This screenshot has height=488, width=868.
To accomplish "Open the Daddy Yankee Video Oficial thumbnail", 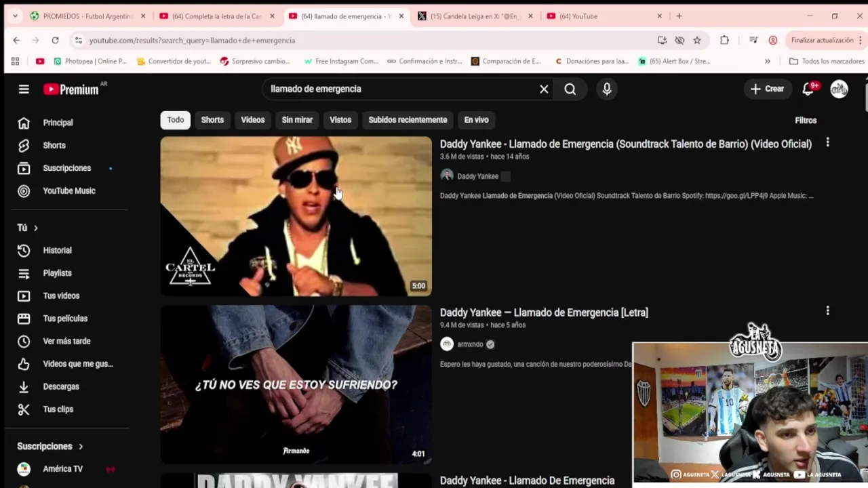I will (x=296, y=216).
